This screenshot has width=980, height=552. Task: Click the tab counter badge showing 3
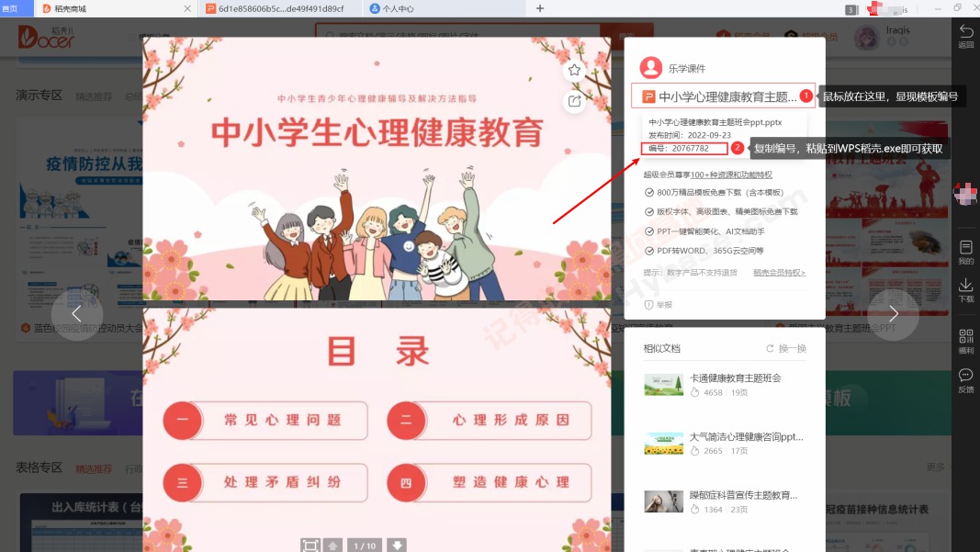(851, 9)
